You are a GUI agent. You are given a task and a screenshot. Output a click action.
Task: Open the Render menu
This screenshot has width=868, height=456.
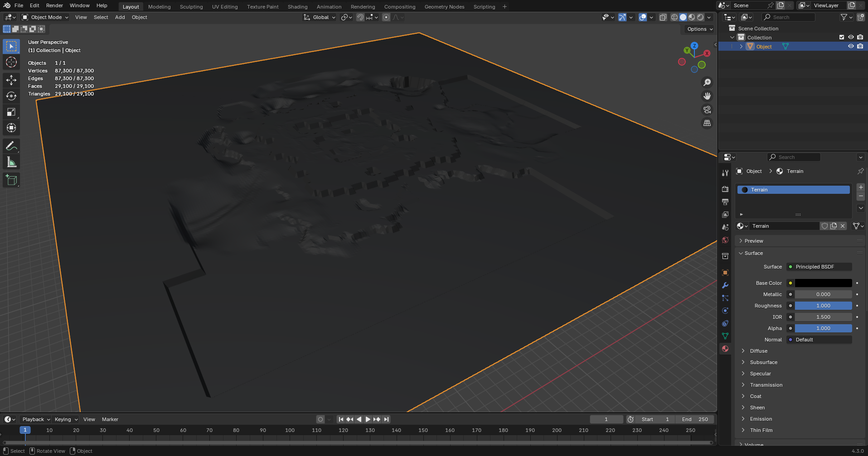pyautogui.click(x=54, y=5)
